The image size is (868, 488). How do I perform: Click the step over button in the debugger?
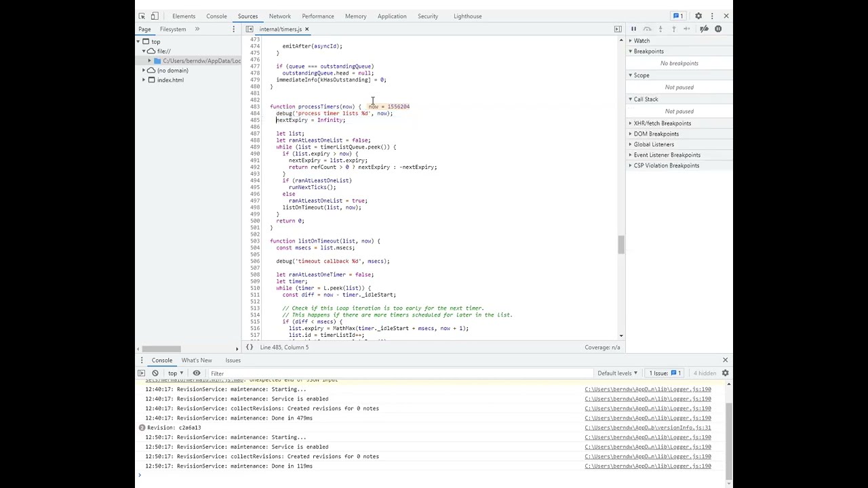click(647, 29)
